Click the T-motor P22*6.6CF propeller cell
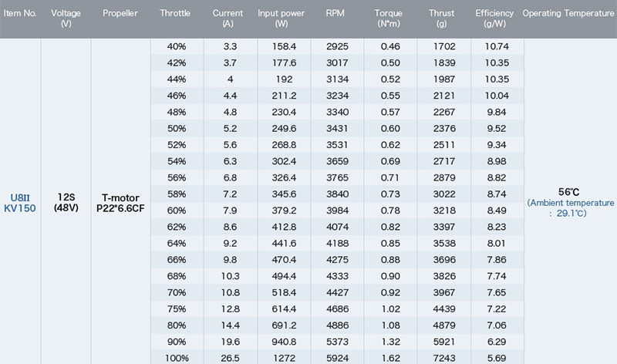This screenshot has width=617, height=364. (120, 203)
